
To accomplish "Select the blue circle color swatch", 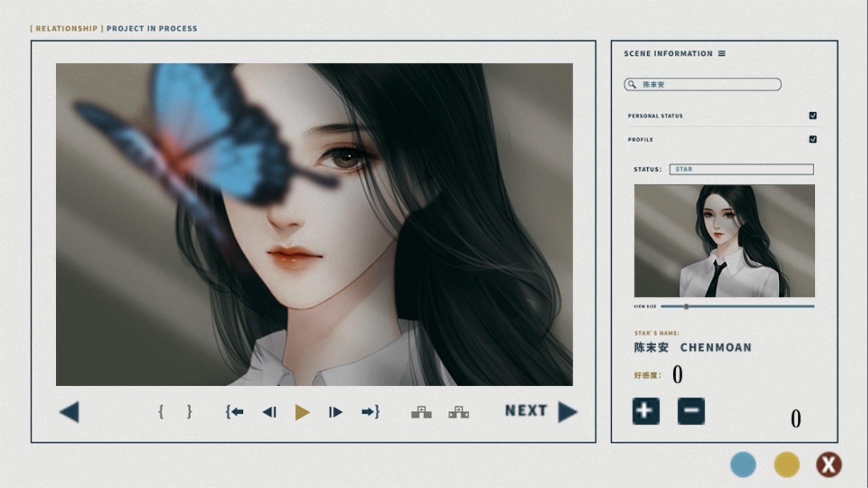I will 743,464.
